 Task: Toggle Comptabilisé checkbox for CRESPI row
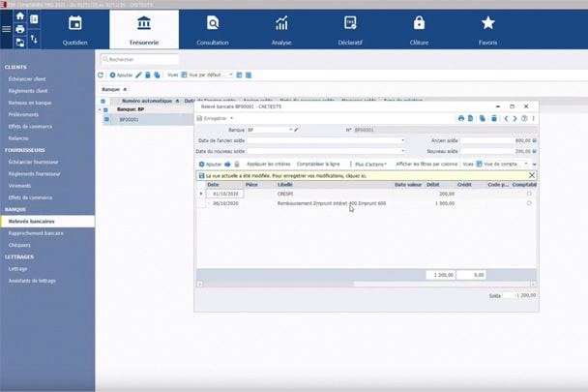[x=529, y=194]
